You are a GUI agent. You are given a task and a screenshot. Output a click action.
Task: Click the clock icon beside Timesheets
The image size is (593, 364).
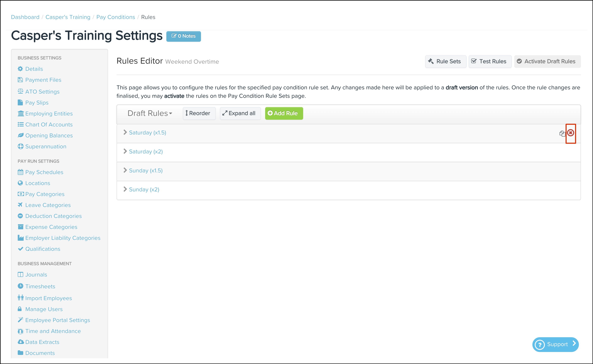[20, 286]
